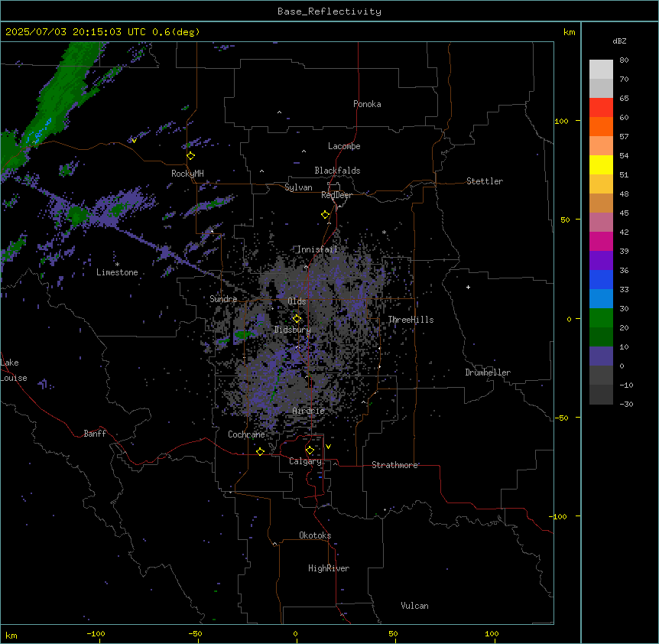Click the km unit label below the map

11,635
